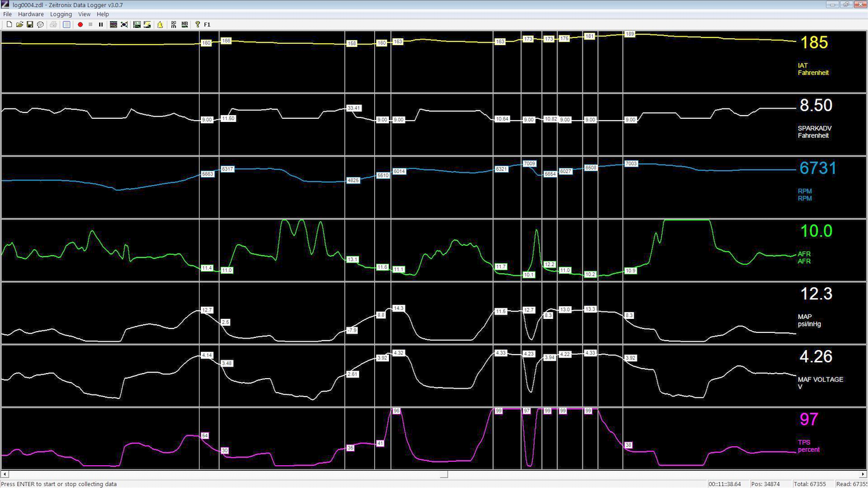Save the log using floppy disk icon

pyautogui.click(x=29, y=24)
